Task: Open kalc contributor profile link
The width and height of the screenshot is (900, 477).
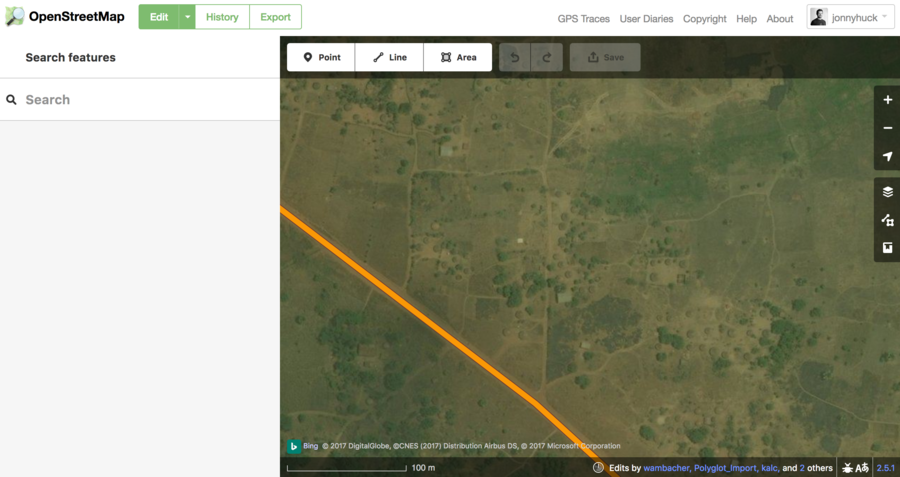Action: (x=769, y=468)
